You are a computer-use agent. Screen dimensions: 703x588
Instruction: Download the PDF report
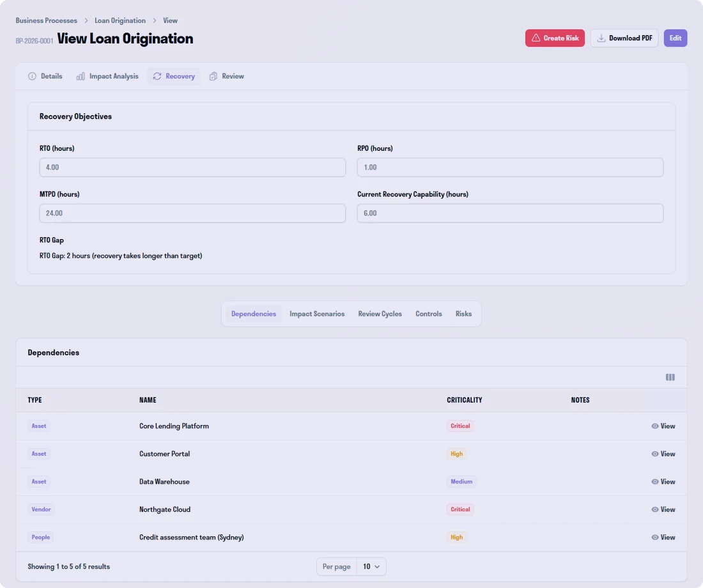coord(624,38)
